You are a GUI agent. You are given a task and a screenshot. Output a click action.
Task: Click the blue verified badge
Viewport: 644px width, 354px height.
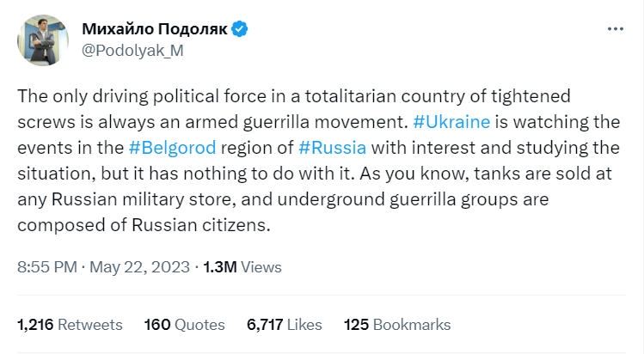pyautogui.click(x=239, y=29)
